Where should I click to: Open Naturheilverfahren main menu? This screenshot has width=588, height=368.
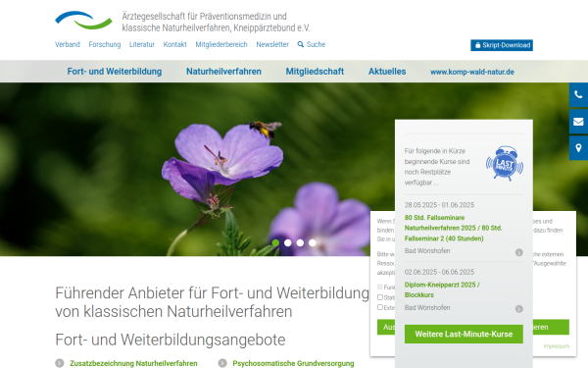[223, 72]
